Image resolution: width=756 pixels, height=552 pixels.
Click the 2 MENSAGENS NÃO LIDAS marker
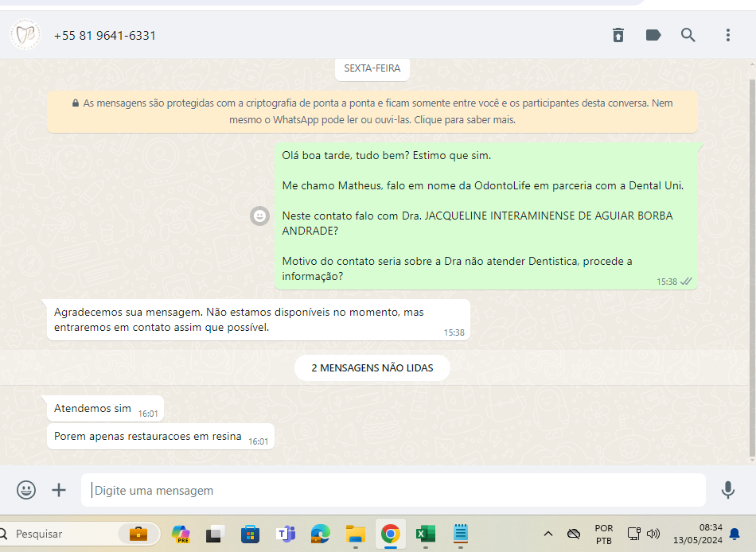(x=372, y=367)
